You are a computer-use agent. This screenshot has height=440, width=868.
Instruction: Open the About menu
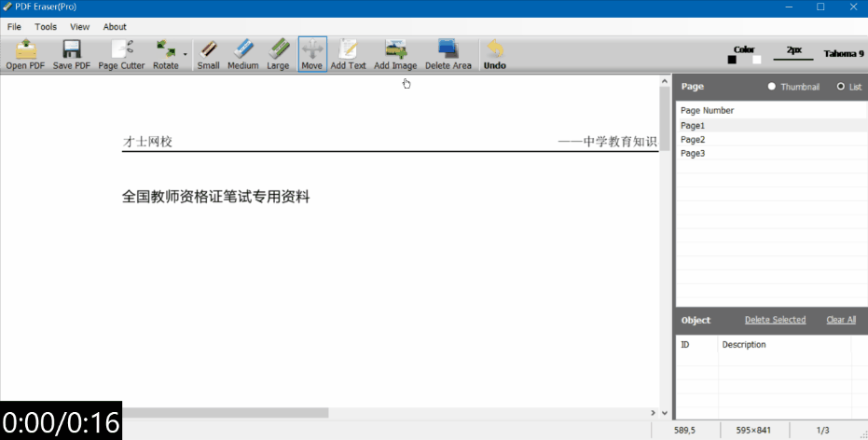point(115,26)
